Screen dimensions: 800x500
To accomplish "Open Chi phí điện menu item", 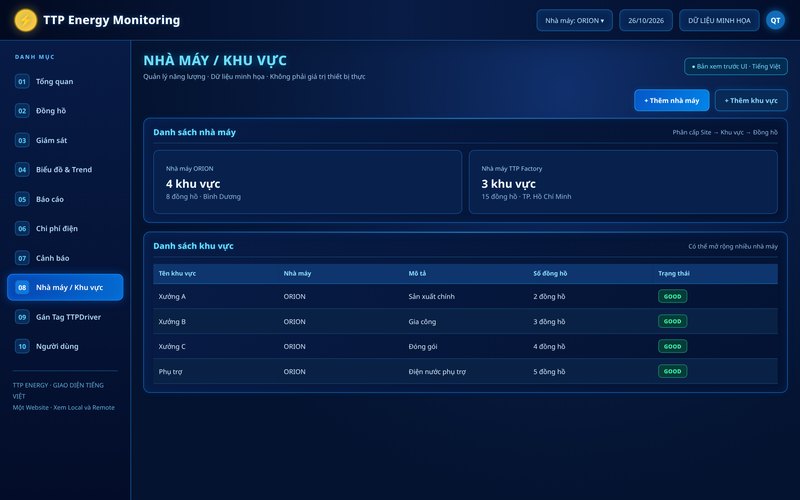I will pos(65,229).
